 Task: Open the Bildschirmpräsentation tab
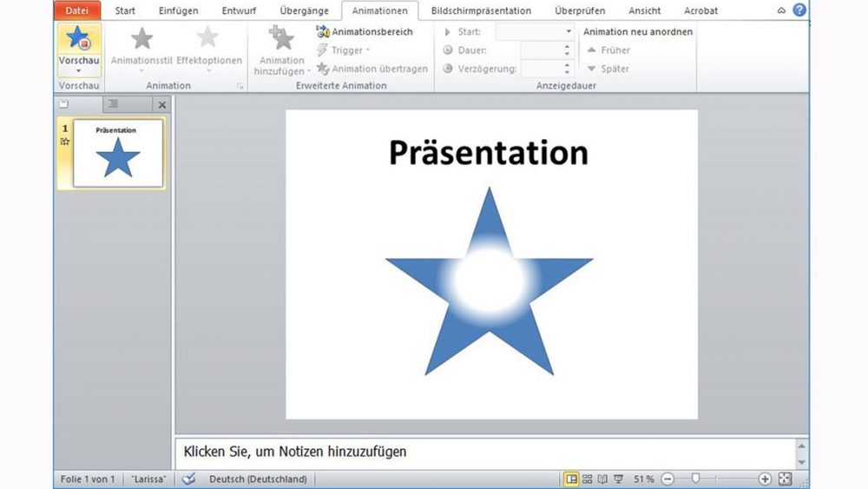[x=481, y=10]
